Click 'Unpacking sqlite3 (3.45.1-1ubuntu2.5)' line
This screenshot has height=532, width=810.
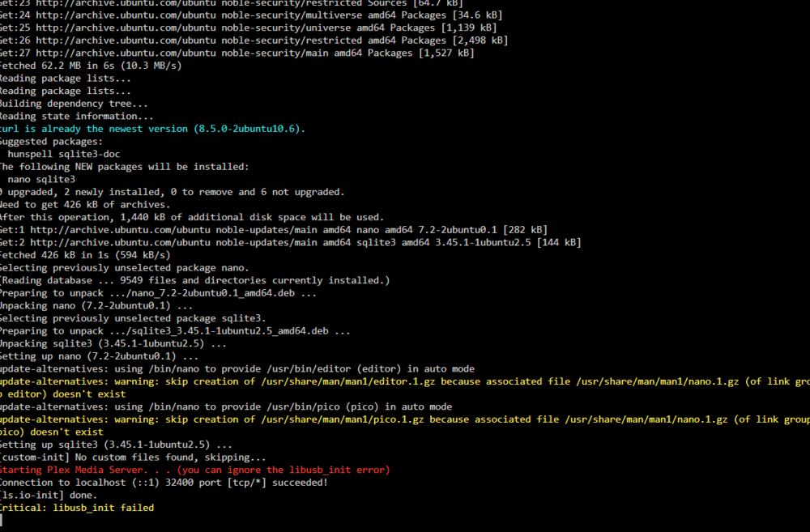(x=113, y=344)
